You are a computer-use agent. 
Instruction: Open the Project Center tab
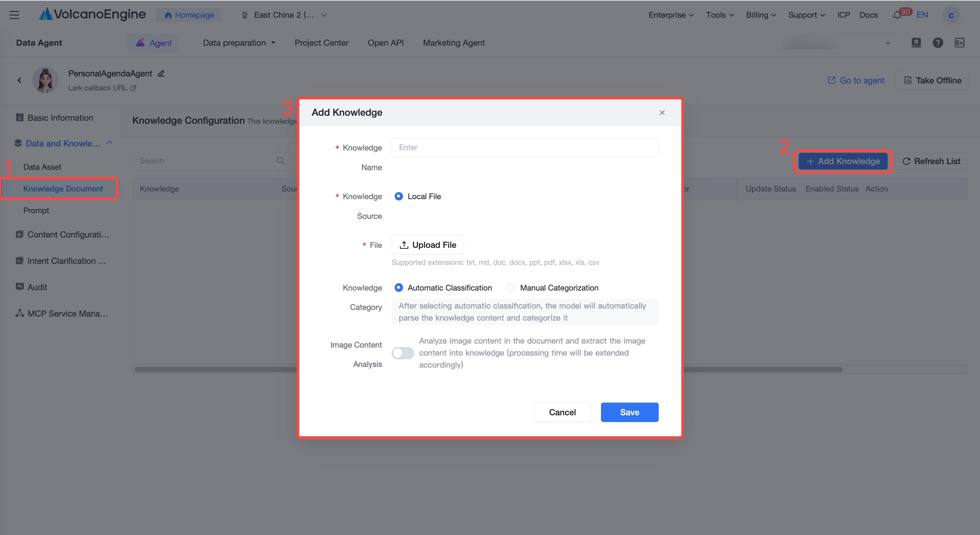(321, 43)
